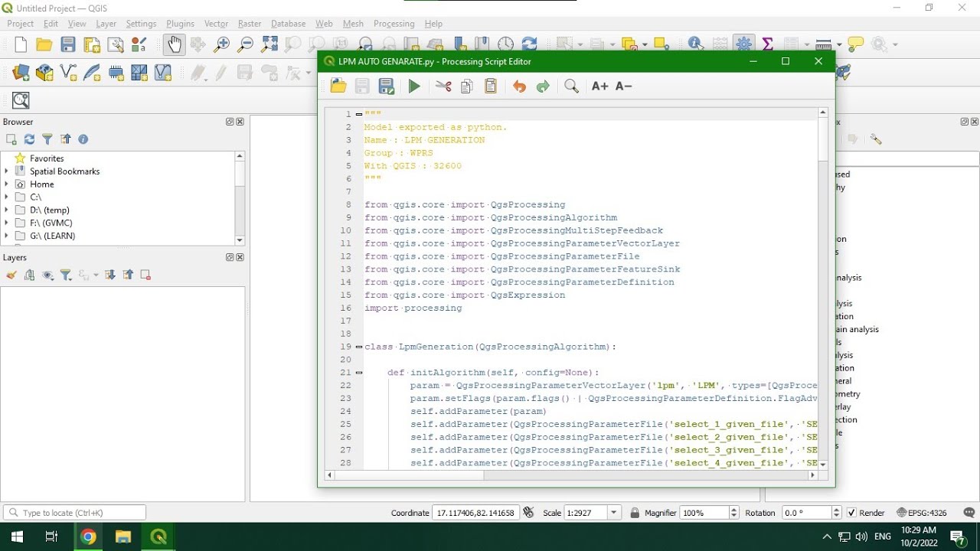Open Find and Replace magnifier in editor
The height and width of the screenshot is (551, 980).
tap(571, 86)
